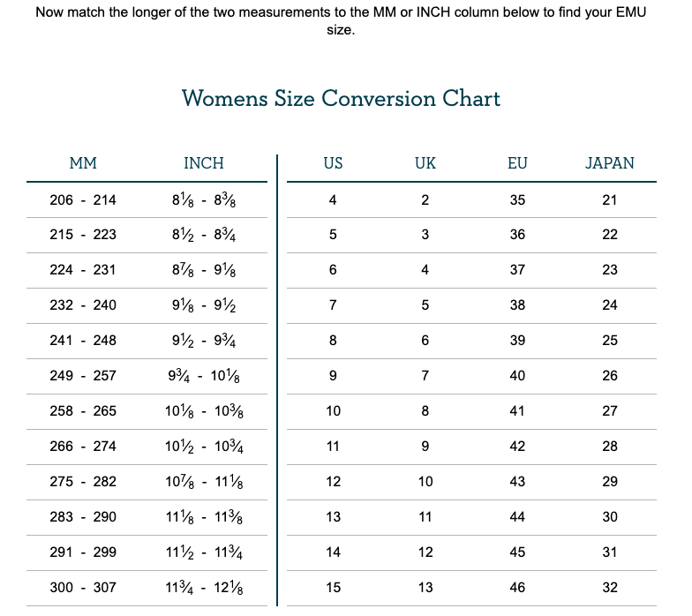Click Japan size 32 cell
Viewport: 692px width, 616px height.
[610, 588]
